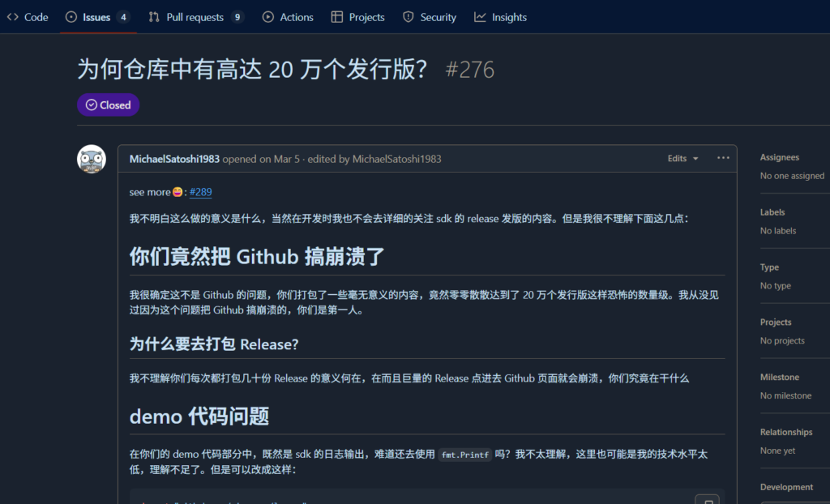Open the Pull requests tab
Screen dimensions: 830x504
pyautogui.click(x=195, y=17)
